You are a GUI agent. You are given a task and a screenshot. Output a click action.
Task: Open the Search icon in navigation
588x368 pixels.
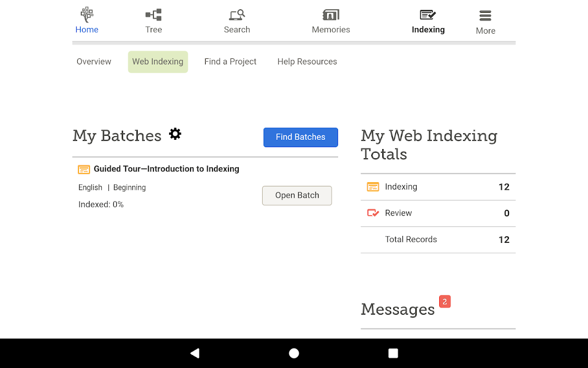pyautogui.click(x=237, y=15)
